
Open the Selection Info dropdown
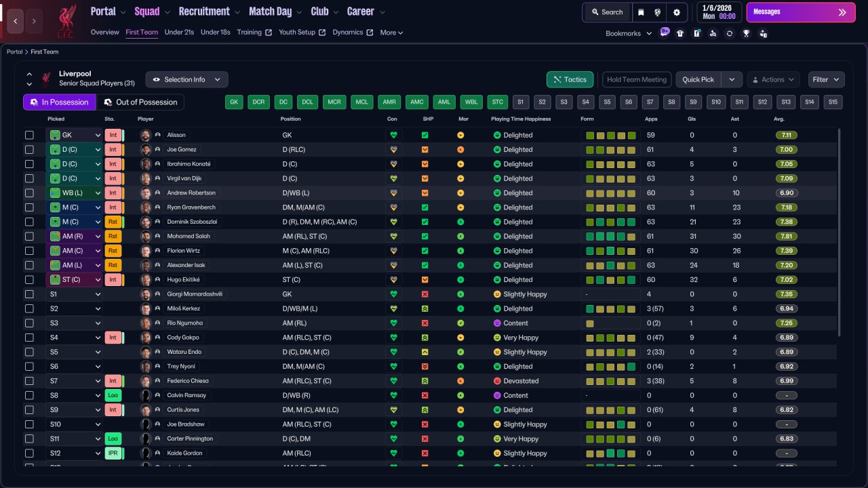click(186, 79)
